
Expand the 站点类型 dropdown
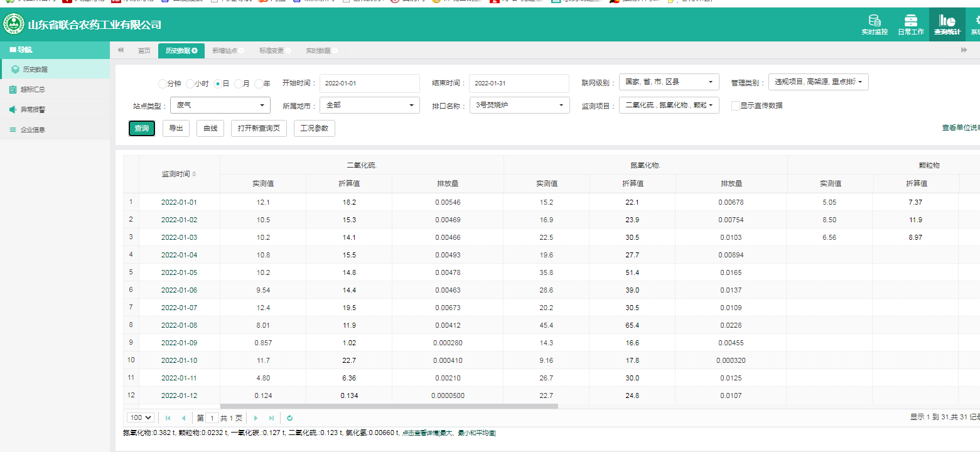coord(220,105)
